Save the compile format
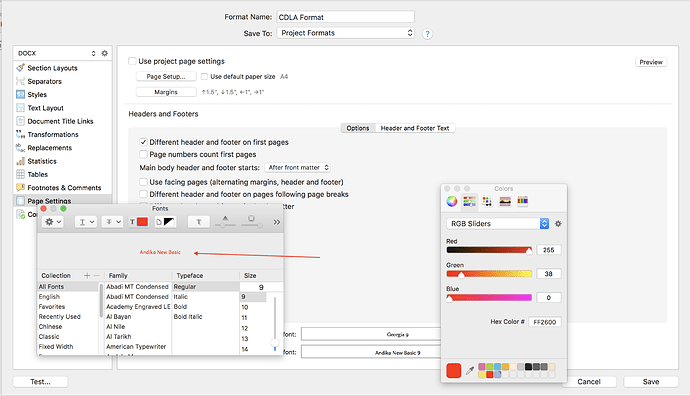The height and width of the screenshot is (396, 690). pyautogui.click(x=651, y=382)
